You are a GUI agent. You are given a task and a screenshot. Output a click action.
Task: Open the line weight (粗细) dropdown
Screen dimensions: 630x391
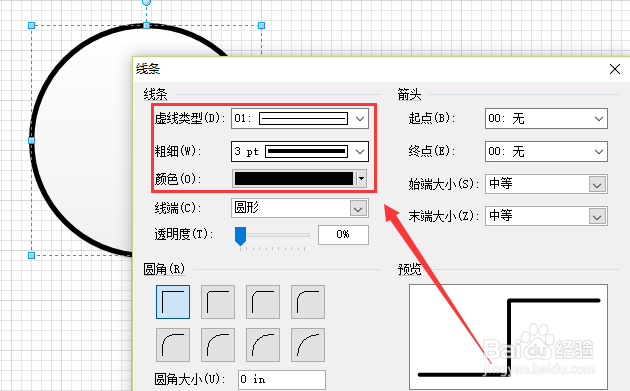(x=300, y=151)
